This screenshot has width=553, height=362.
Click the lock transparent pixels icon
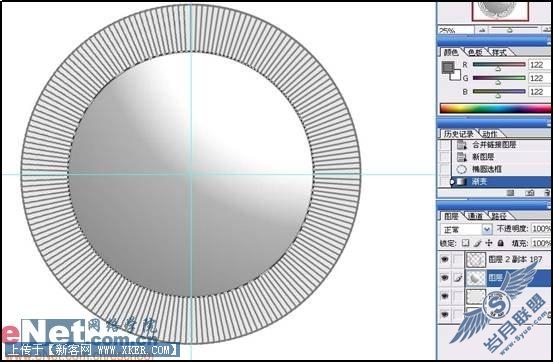(466, 243)
